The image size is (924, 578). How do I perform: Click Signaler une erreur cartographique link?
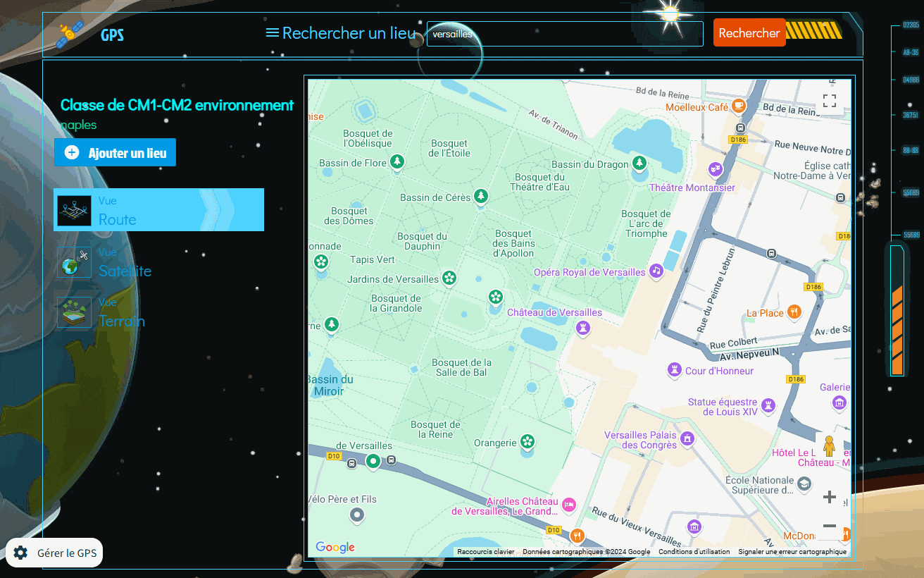(x=792, y=552)
